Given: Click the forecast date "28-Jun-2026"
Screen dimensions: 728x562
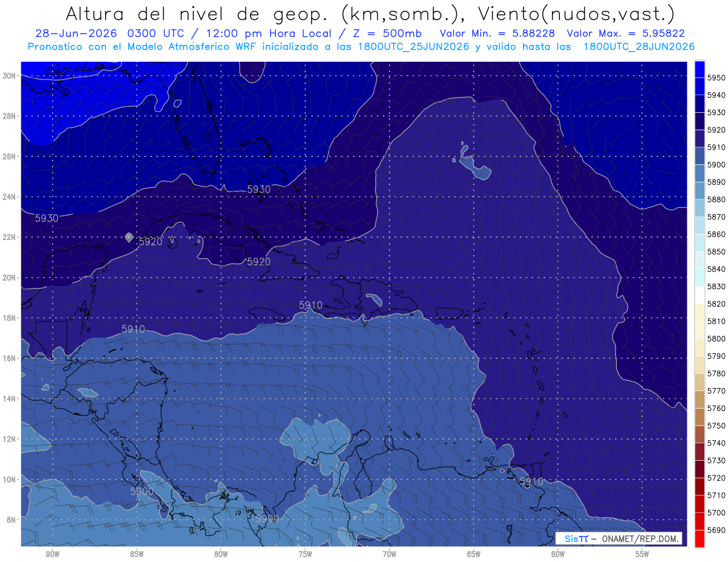Looking at the screenshot, I should point(78,33).
